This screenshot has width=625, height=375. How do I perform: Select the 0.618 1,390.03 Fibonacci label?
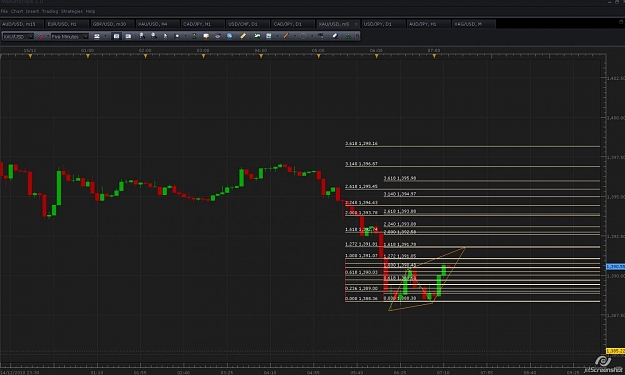(x=361, y=272)
